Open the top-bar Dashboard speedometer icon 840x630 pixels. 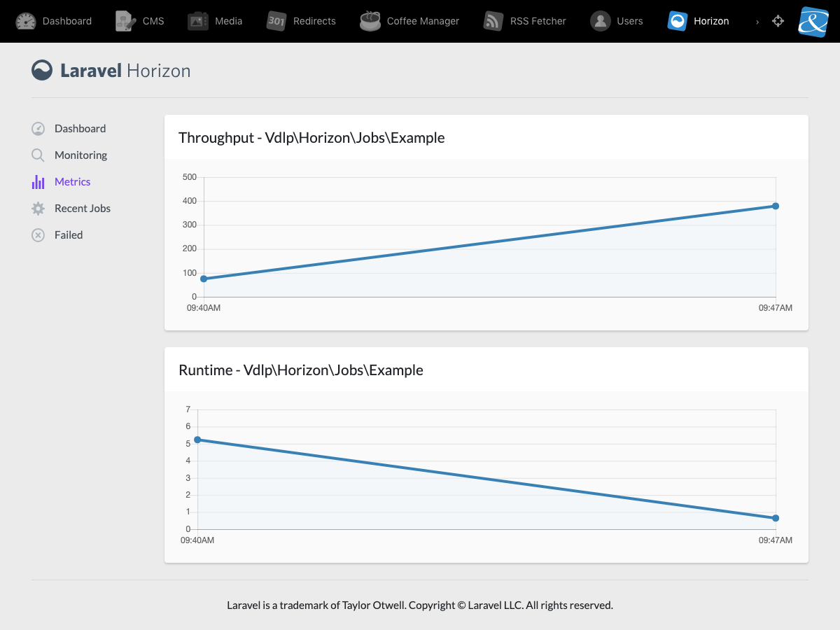[26, 21]
